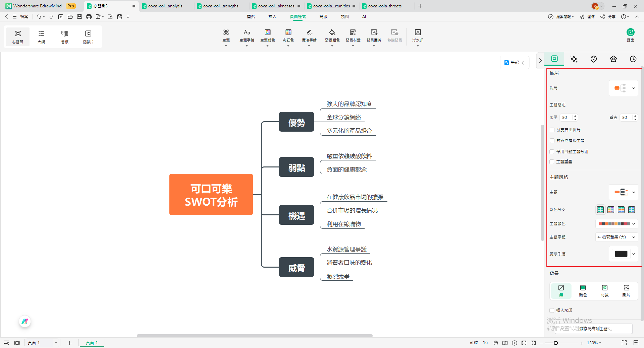This screenshot has height=348, width=644.
Task: Open 投影片 slideshow mode
Action: coord(88,36)
